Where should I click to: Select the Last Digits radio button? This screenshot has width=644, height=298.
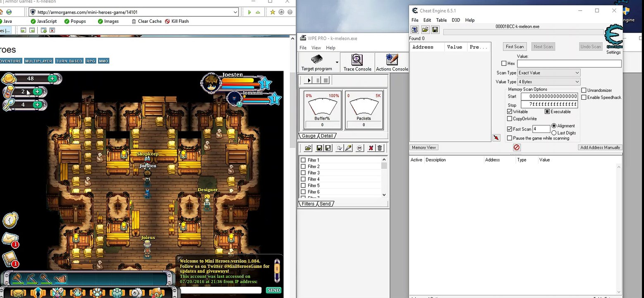pyautogui.click(x=554, y=133)
